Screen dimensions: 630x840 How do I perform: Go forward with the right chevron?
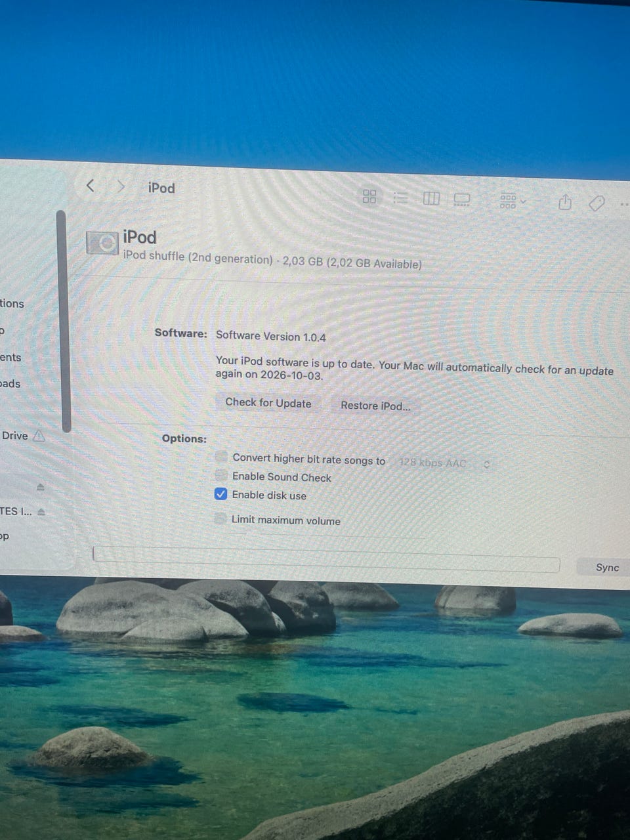[x=121, y=186]
